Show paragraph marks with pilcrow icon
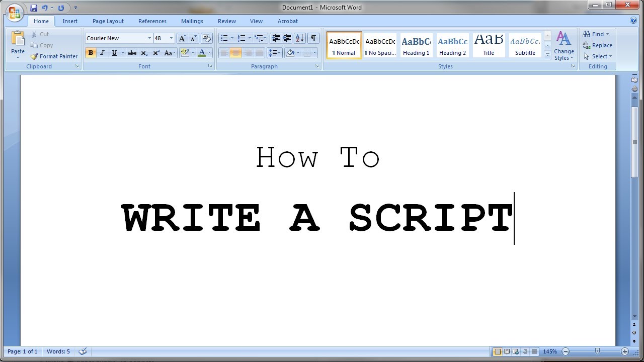This screenshot has width=644, height=362. point(313,38)
